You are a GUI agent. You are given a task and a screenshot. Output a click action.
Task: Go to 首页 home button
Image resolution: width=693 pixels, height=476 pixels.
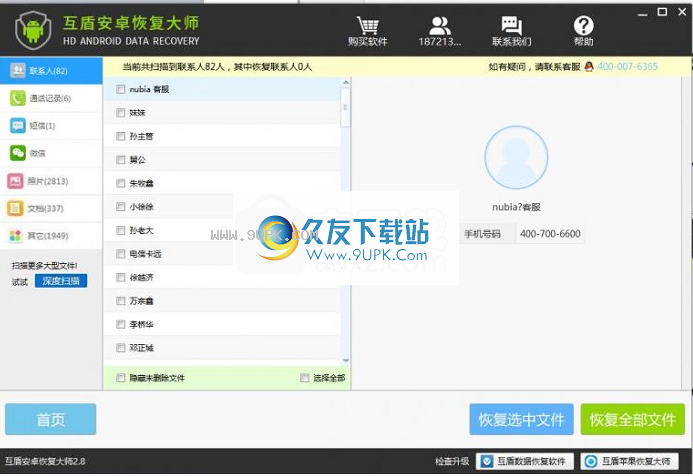point(50,419)
